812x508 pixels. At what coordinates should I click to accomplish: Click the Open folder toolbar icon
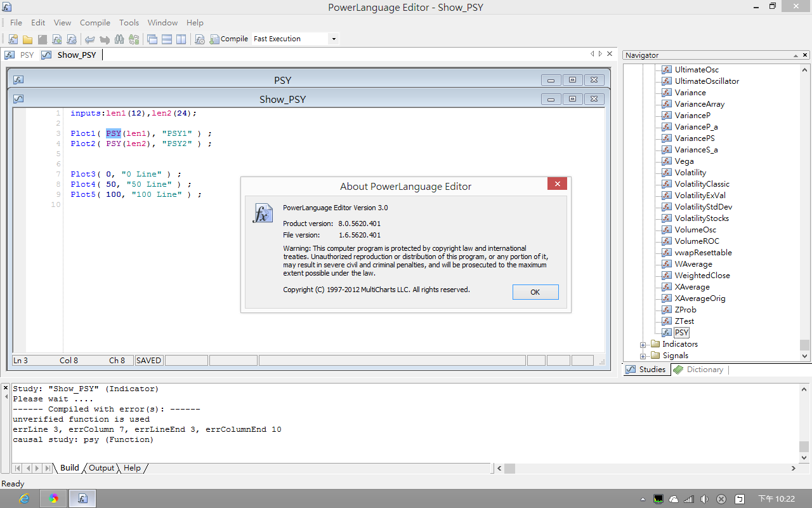coord(27,39)
